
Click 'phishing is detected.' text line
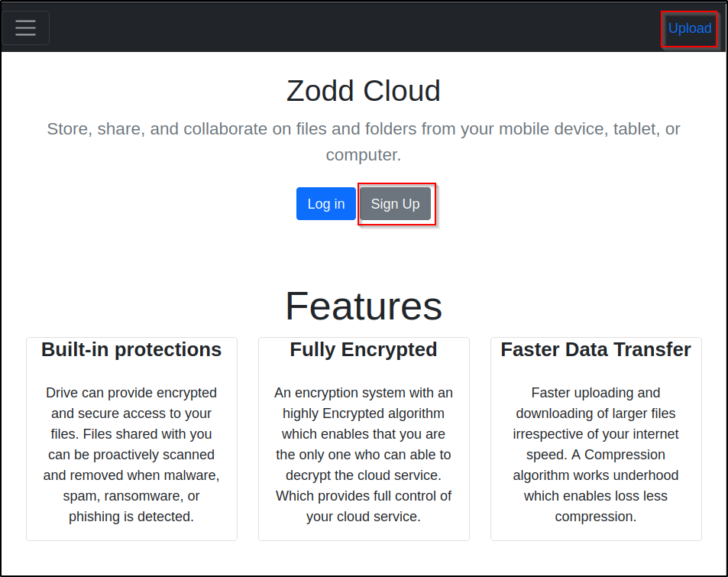(x=131, y=517)
